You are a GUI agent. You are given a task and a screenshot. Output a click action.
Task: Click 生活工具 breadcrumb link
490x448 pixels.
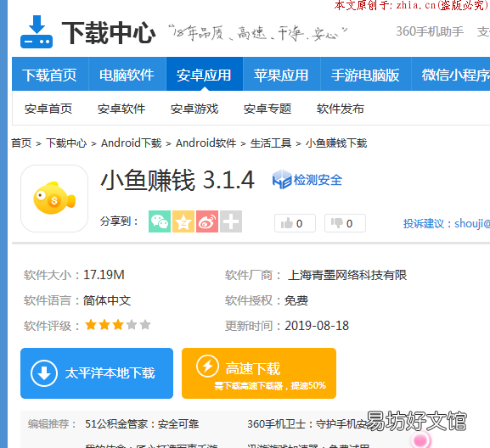271,143
